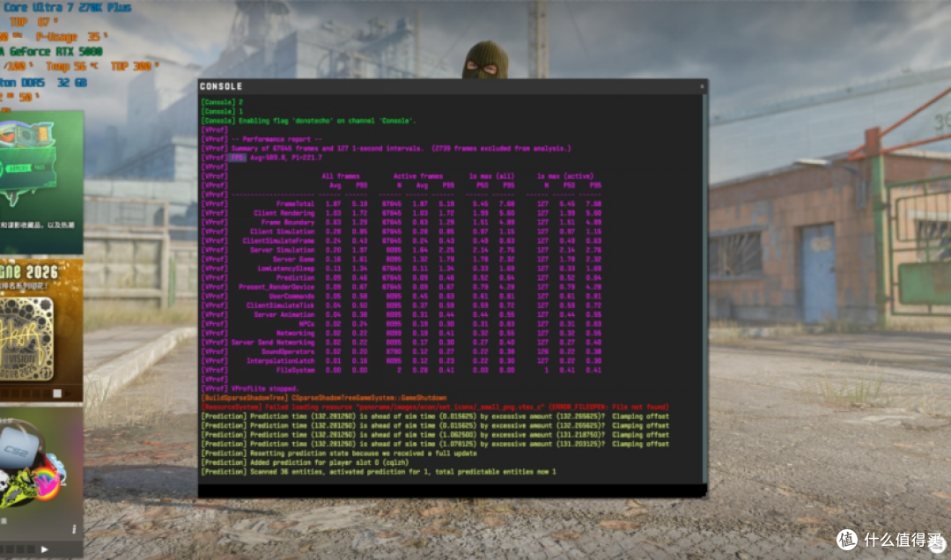The image size is (951, 560).
Task: Select the UserCommands row label
Action: (x=291, y=296)
